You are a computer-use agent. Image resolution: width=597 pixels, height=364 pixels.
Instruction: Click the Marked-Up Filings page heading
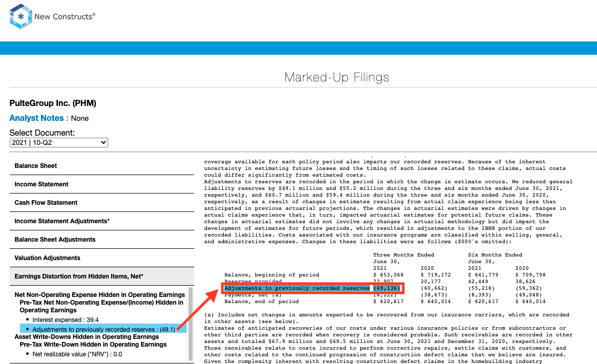click(x=337, y=77)
